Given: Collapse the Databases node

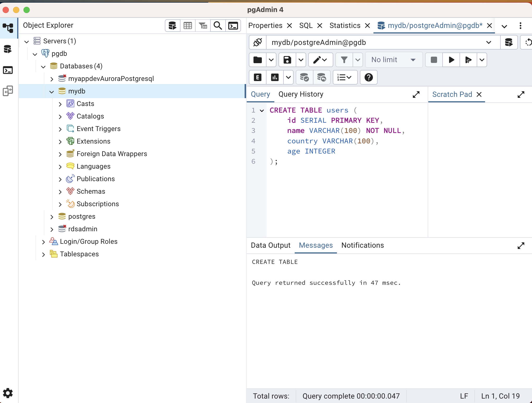Looking at the screenshot, I should (x=43, y=66).
